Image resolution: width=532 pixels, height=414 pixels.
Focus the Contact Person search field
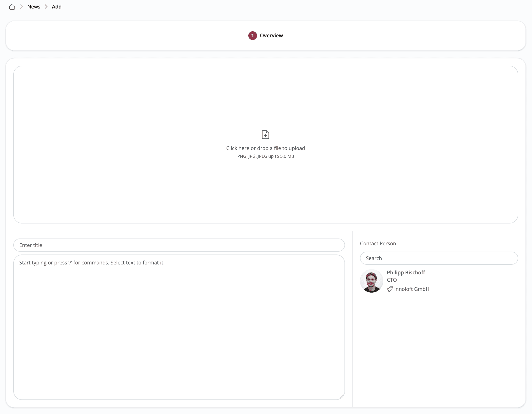tap(438, 258)
